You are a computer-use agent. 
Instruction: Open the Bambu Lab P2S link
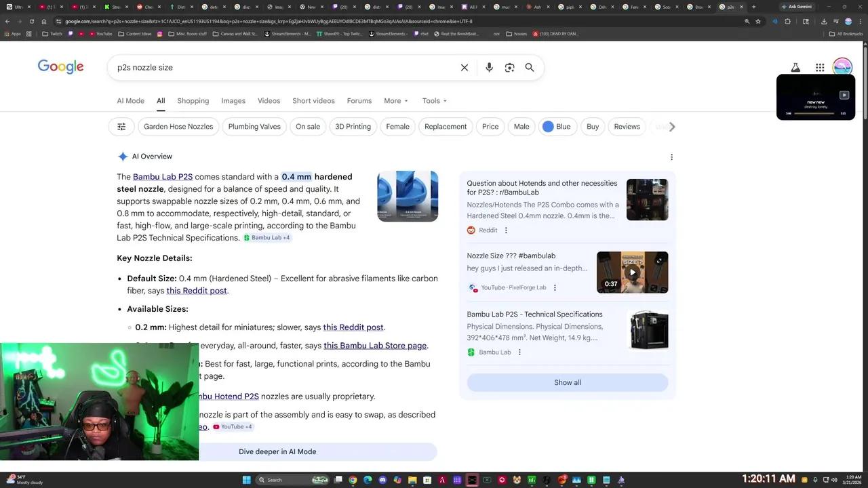pos(163,177)
